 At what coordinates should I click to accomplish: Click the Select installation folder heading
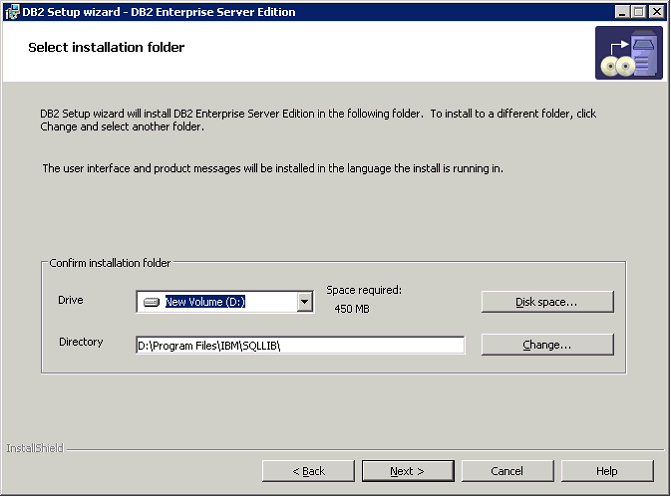[x=106, y=47]
